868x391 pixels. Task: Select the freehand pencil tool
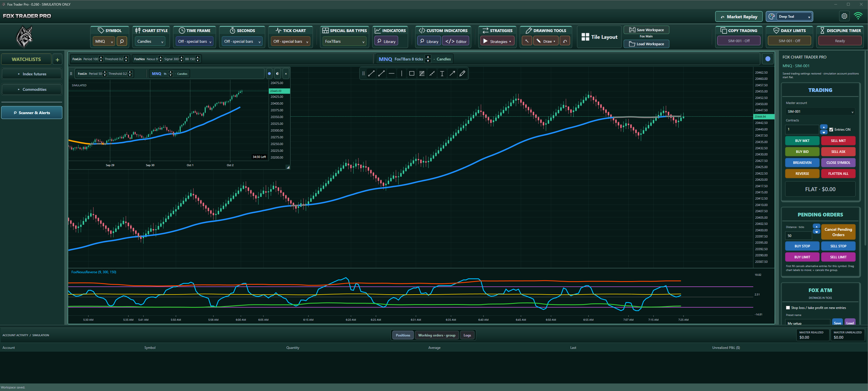462,73
